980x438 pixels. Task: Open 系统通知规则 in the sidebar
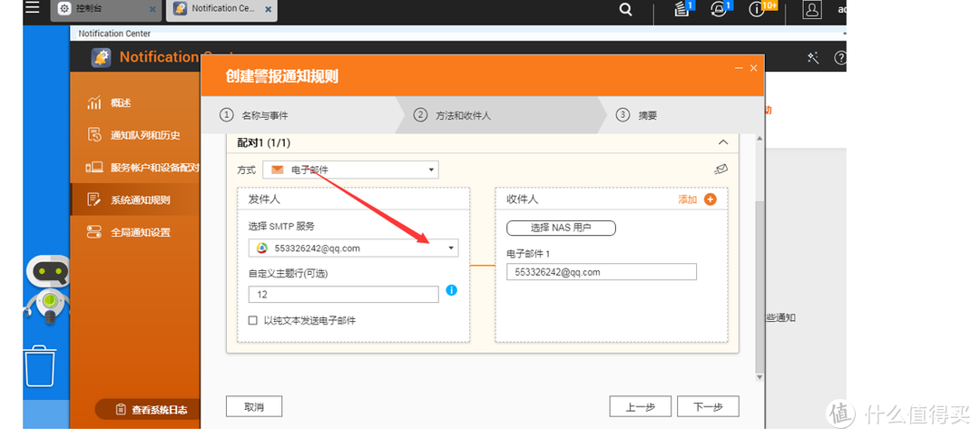pos(135,200)
